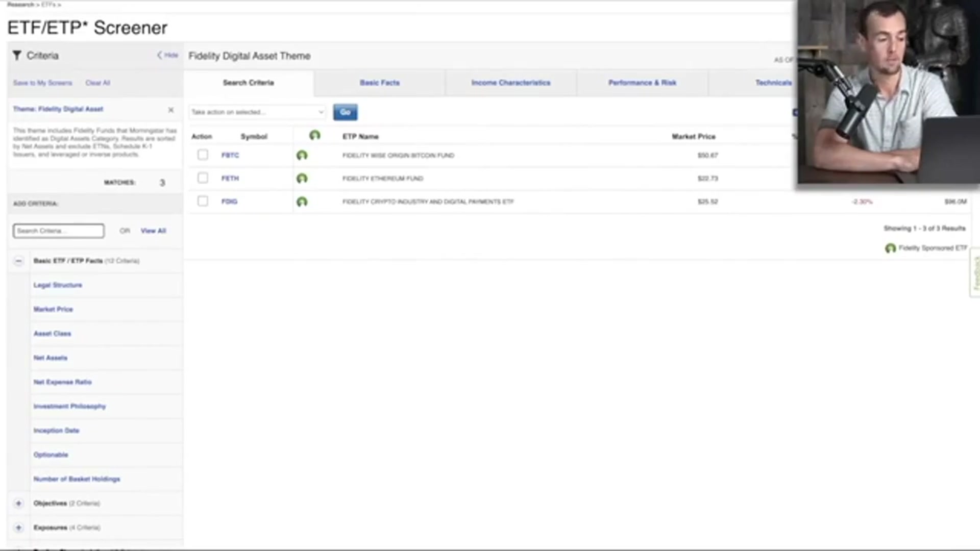Click the Clear All link
Screen dimensions: 980x551
tap(97, 83)
